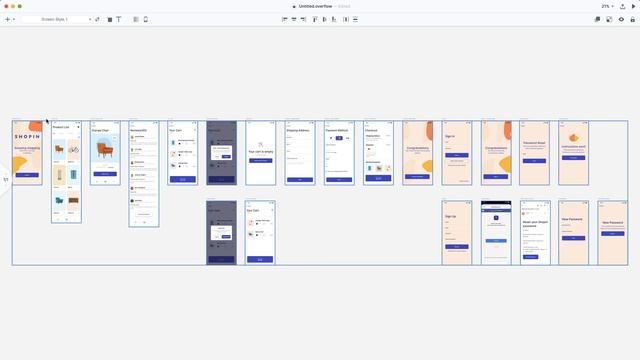Select the SHOPIN welcome screen thumbnail
The image size is (640, 360).
tap(27, 153)
